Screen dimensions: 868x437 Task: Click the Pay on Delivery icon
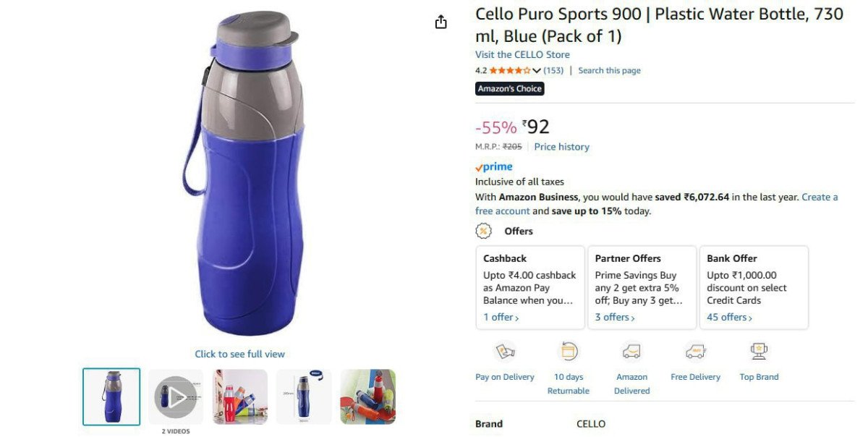click(x=504, y=352)
